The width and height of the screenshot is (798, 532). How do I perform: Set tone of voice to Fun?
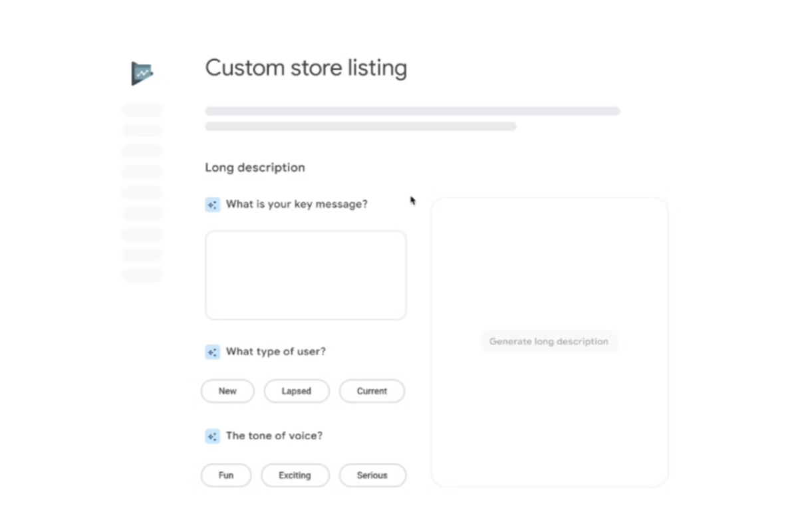pos(226,475)
